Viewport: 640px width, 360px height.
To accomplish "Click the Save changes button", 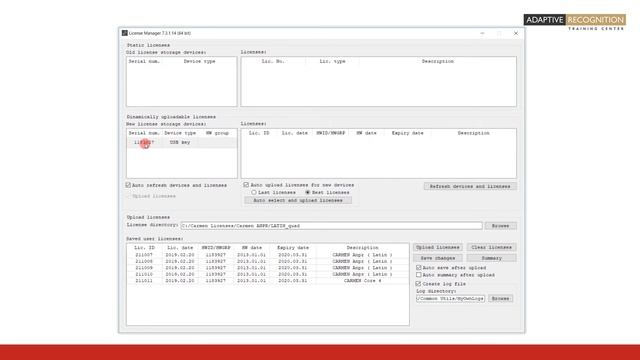I will coord(438,258).
